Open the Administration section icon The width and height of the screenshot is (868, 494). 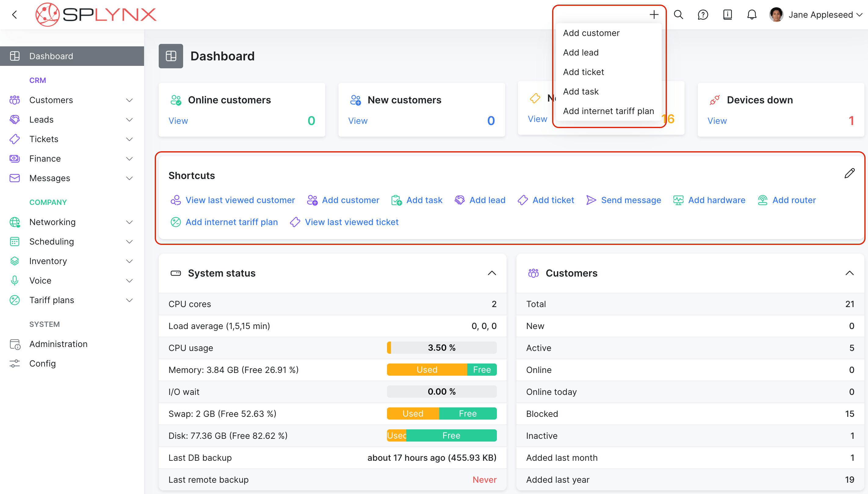(x=14, y=344)
